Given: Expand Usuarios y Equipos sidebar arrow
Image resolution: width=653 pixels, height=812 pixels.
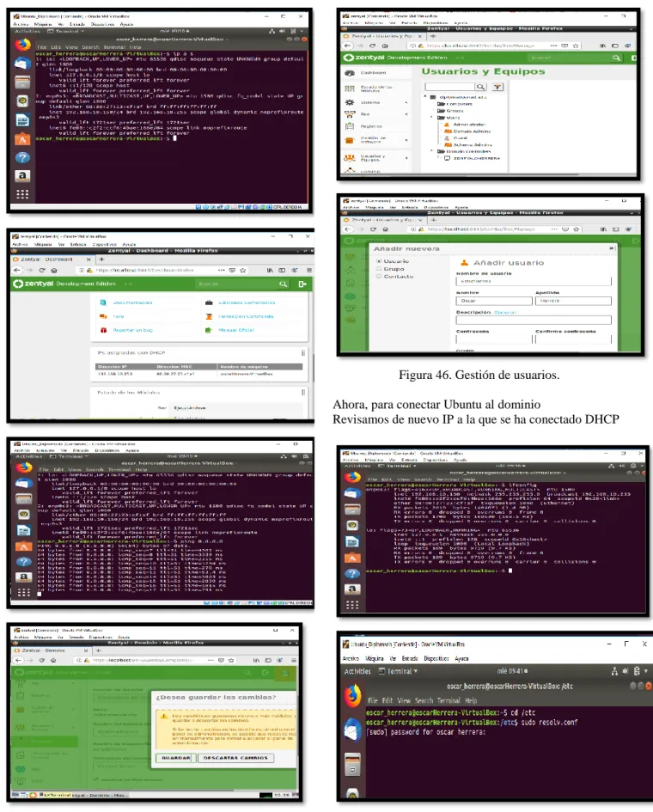Looking at the screenshot, I should pyautogui.click(x=406, y=157).
